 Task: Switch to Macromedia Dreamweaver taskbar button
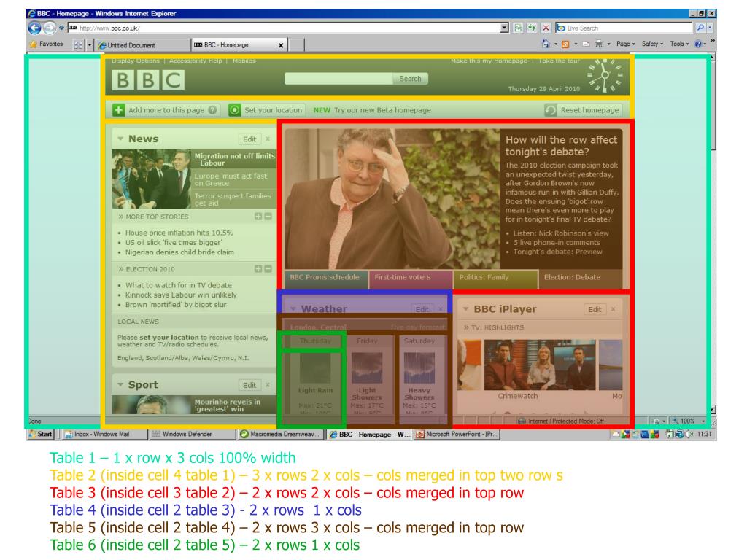pos(280,435)
